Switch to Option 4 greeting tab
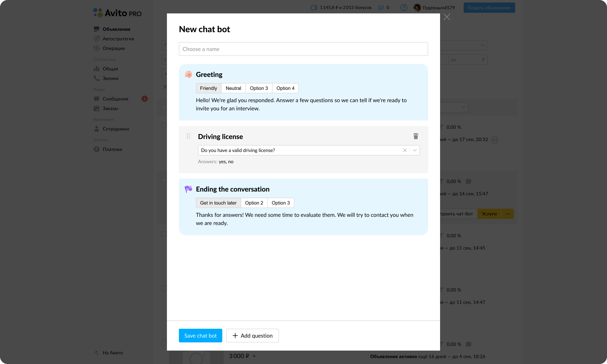This screenshot has height=364, width=607. [285, 88]
